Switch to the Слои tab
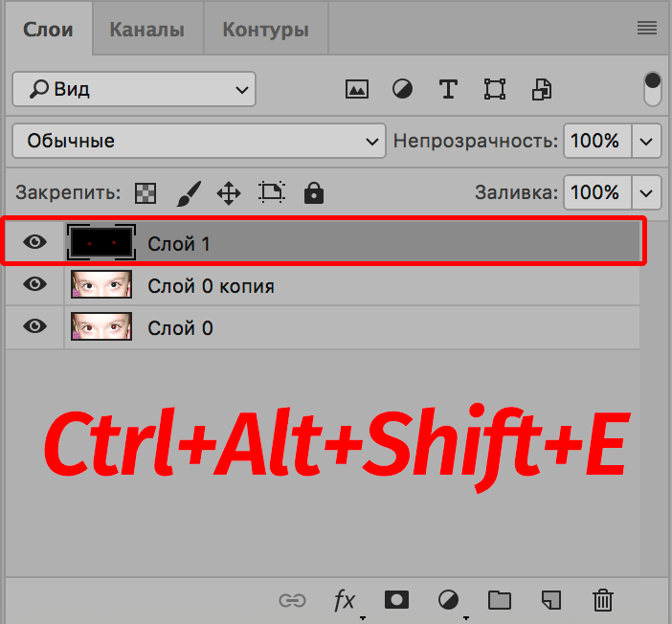Viewport: 672px width, 624px height. 48,29
